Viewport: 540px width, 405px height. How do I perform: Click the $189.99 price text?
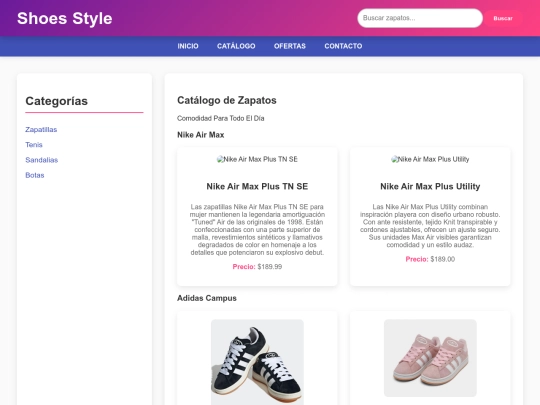(x=270, y=267)
